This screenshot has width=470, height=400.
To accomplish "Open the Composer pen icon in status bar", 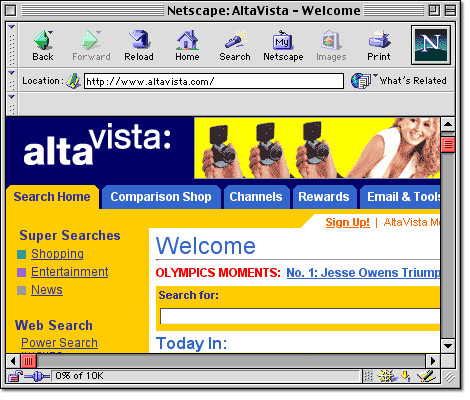I will (x=426, y=376).
